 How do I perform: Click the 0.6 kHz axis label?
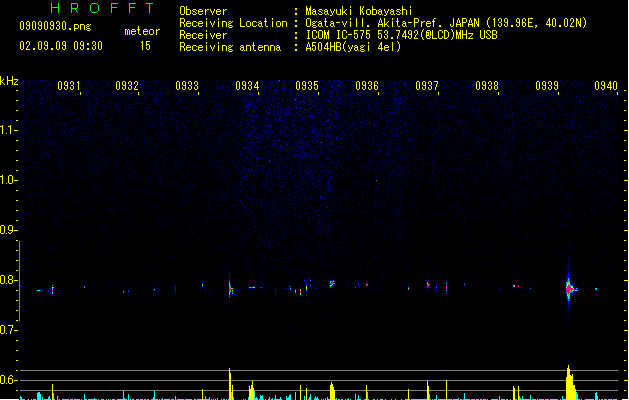(x=8, y=380)
